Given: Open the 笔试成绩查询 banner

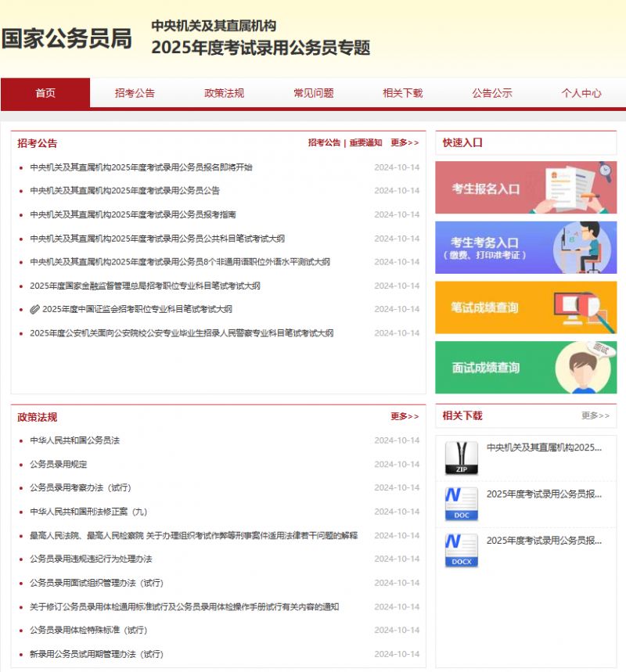Looking at the screenshot, I should point(526,307).
